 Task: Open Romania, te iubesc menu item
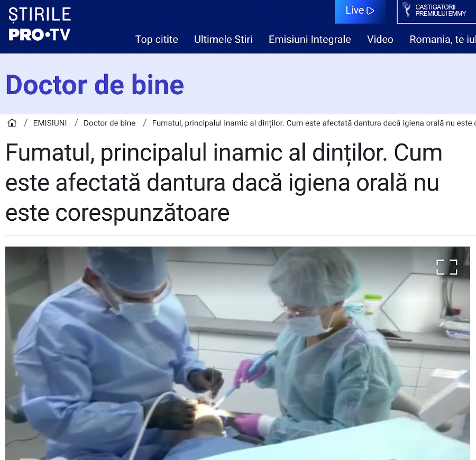tap(443, 39)
